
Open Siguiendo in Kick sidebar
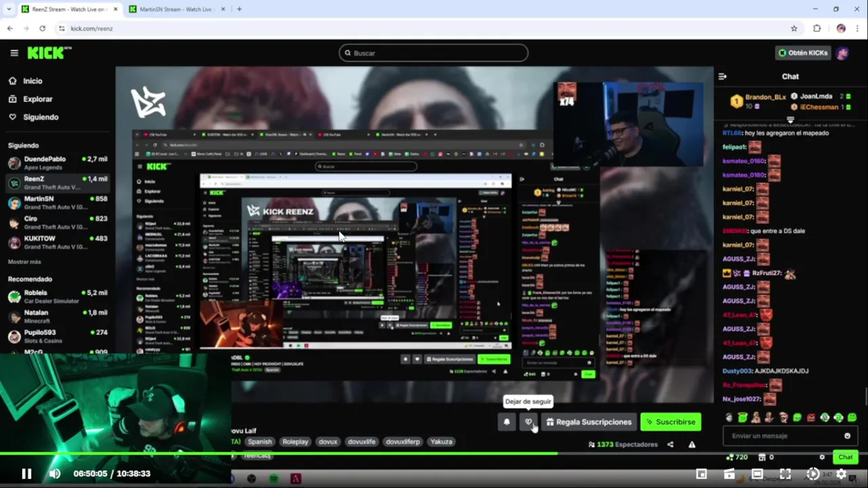point(33,117)
